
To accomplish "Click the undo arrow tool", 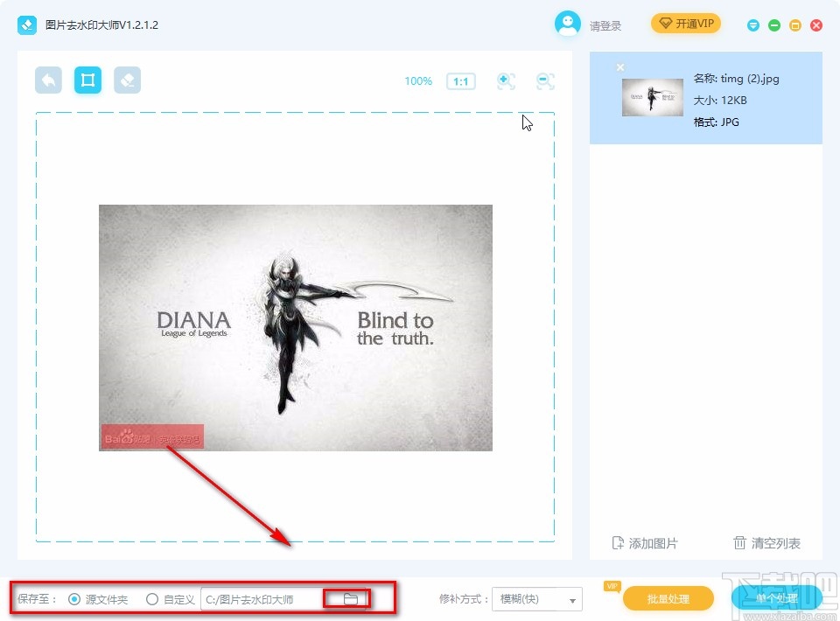I will (x=49, y=80).
